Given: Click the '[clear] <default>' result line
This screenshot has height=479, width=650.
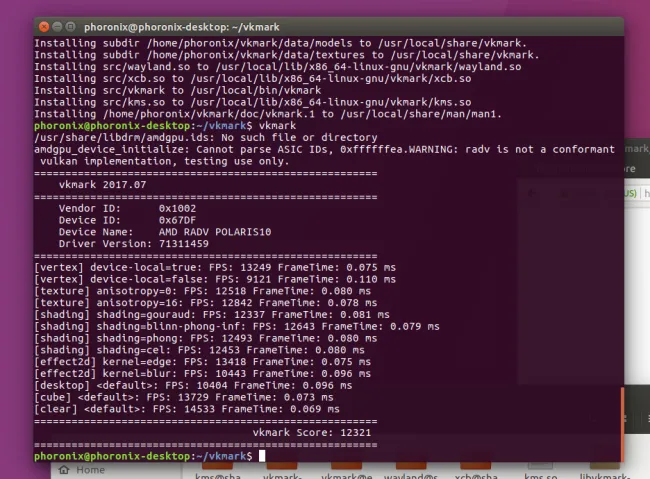Looking at the screenshot, I should 187,409.
